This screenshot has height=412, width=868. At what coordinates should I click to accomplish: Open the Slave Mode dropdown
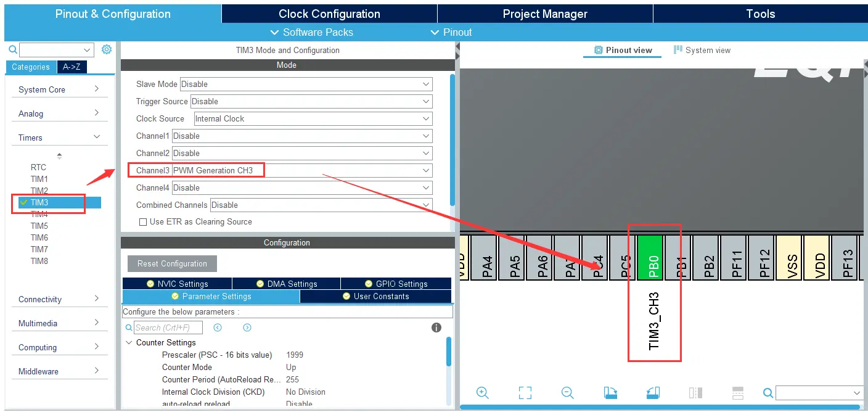(306, 84)
